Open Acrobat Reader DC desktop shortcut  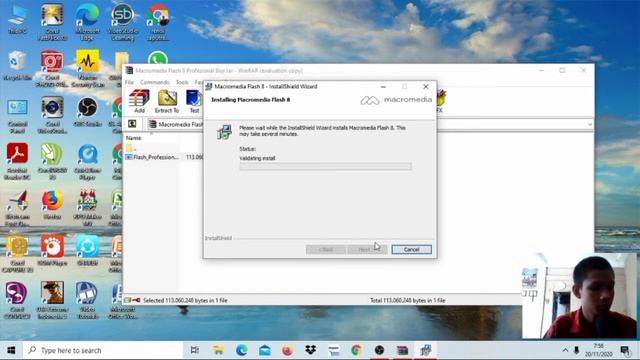[17, 162]
